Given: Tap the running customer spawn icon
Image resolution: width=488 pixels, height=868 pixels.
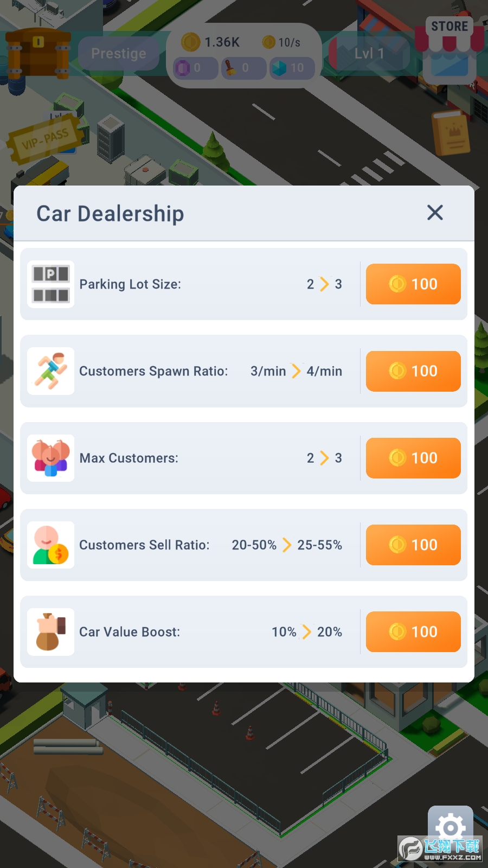Looking at the screenshot, I should (x=51, y=371).
